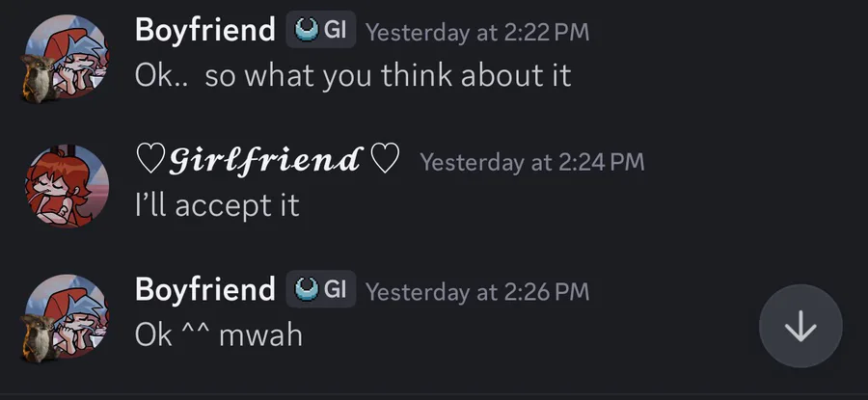Screen dimensions: 868x400
Task: Click the 'GI' tag text on the last message
Action: [336, 289]
